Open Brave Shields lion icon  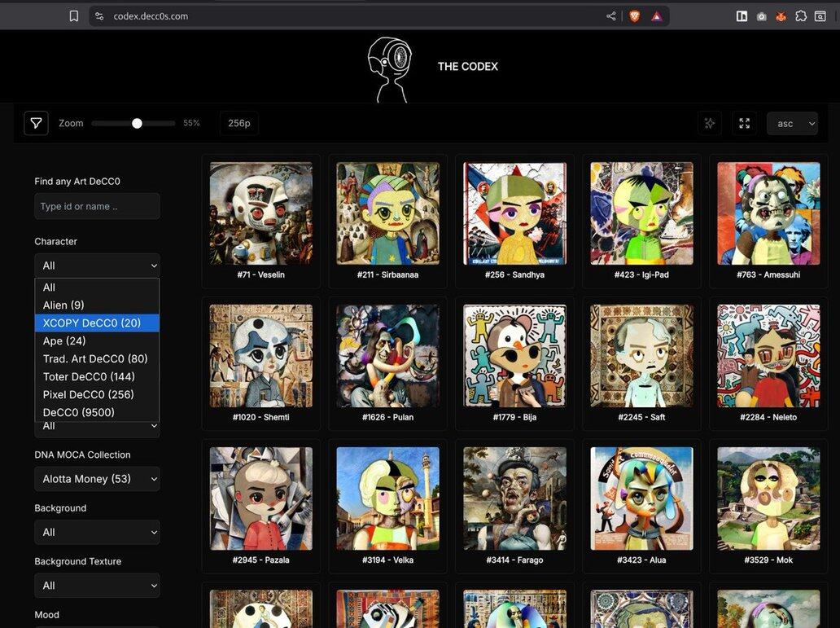[634, 15]
